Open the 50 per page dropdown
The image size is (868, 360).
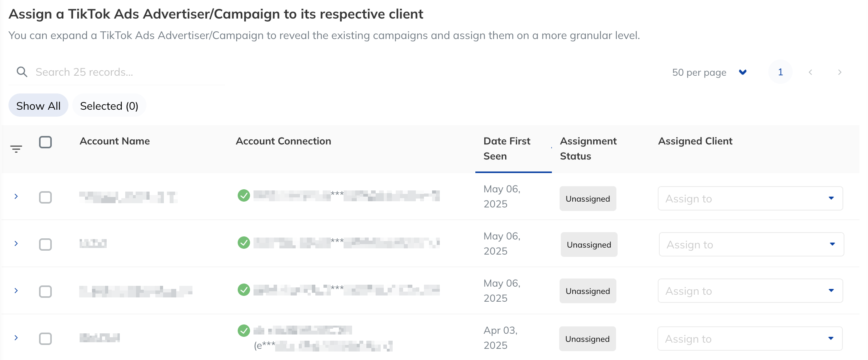pos(710,72)
